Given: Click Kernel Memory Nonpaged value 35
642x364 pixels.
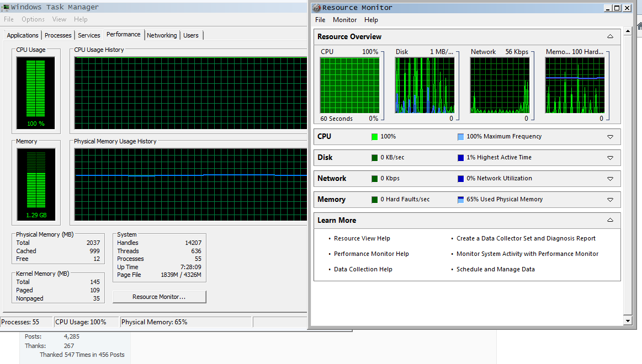Looking at the screenshot, I should [x=97, y=298].
